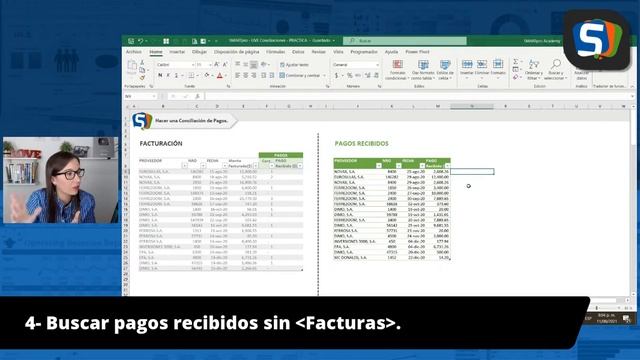Switch to the Fórmulas tab
The height and width of the screenshot is (360, 640).
276,52
